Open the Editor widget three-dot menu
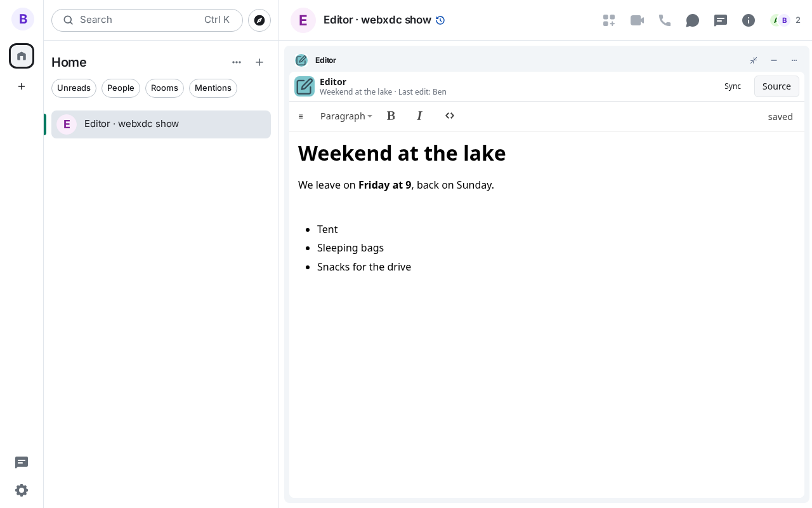This screenshot has height=508, width=812. 794,60
